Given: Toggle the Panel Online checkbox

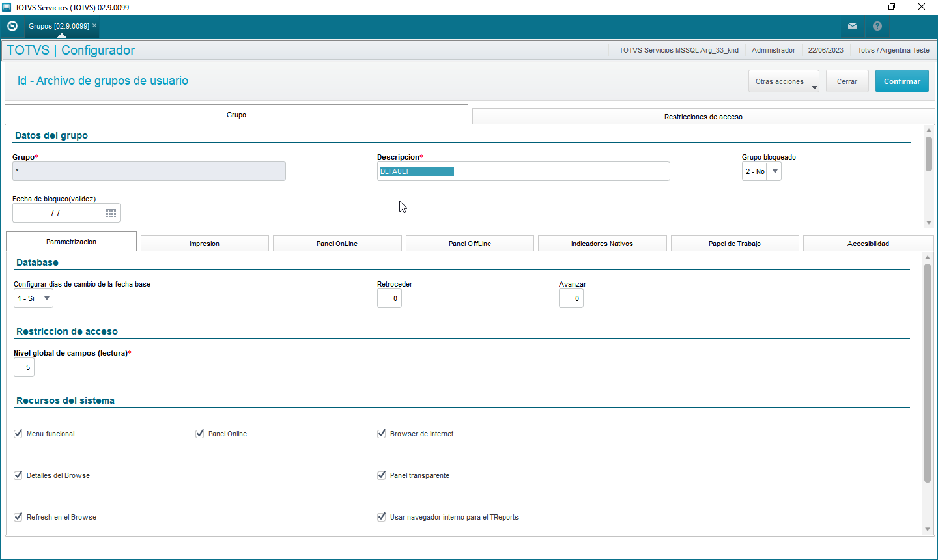Looking at the screenshot, I should tap(200, 434).
